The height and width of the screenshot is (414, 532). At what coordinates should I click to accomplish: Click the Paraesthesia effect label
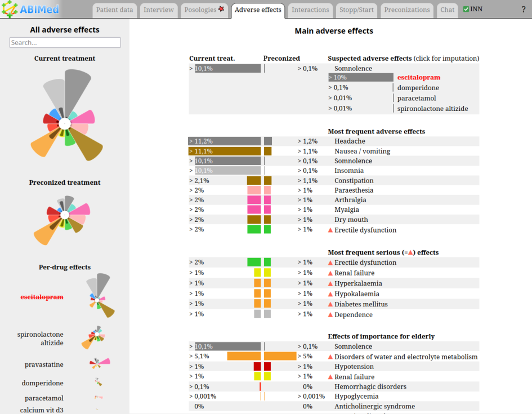click(354, 190)
